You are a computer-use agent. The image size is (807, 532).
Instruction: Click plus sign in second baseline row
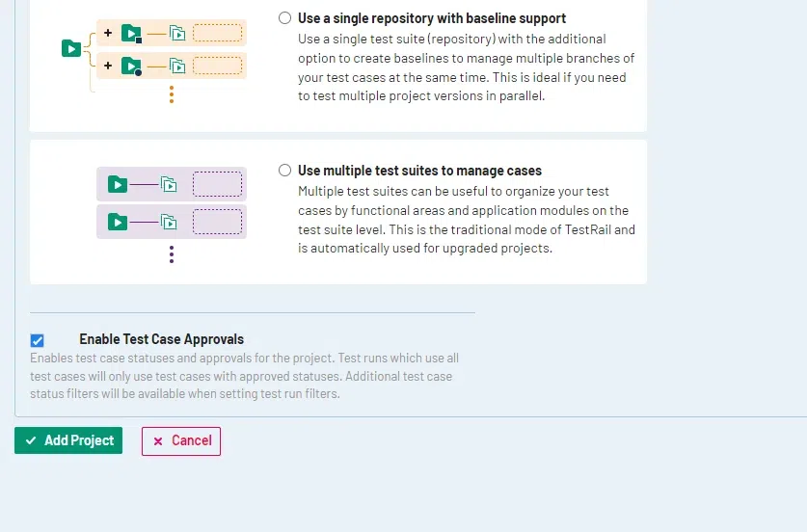click(108, 66)
